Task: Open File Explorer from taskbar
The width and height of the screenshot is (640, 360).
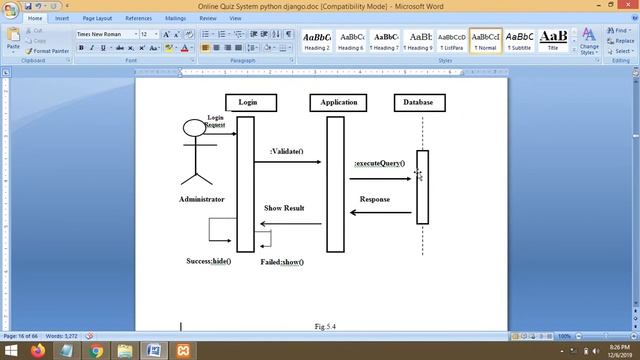Action: (125, 351)
